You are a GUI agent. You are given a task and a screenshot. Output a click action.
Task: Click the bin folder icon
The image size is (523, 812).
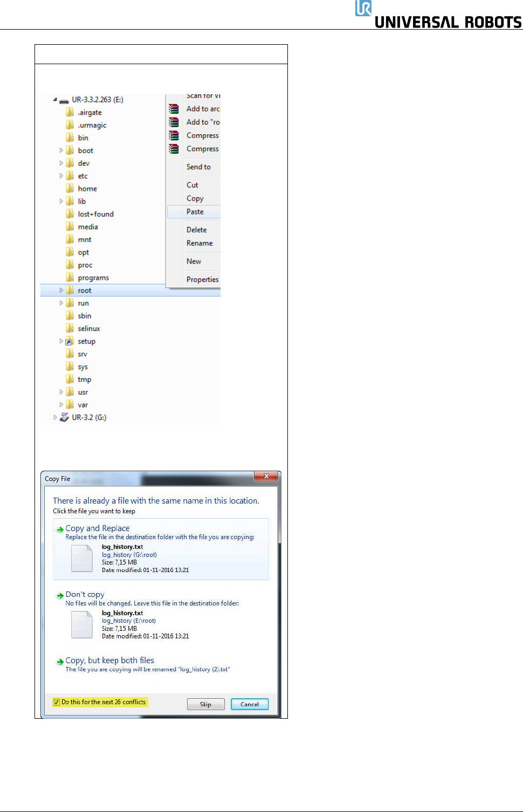point(70,137)
